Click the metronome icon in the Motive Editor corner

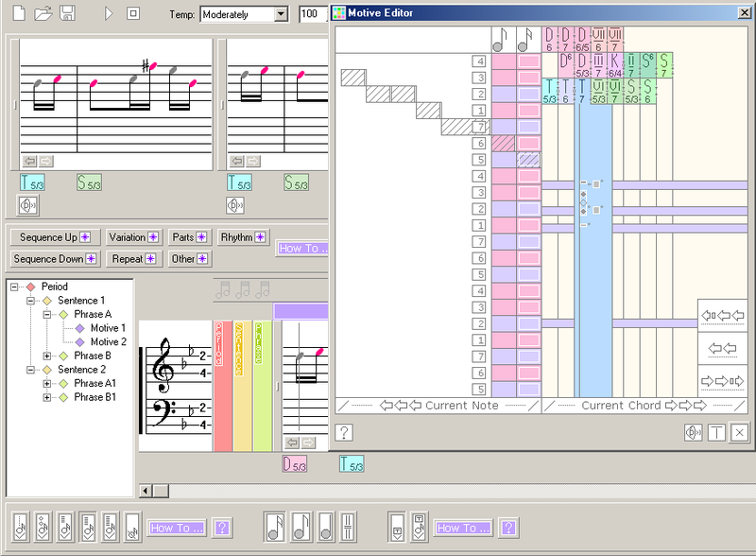(693, 432)
